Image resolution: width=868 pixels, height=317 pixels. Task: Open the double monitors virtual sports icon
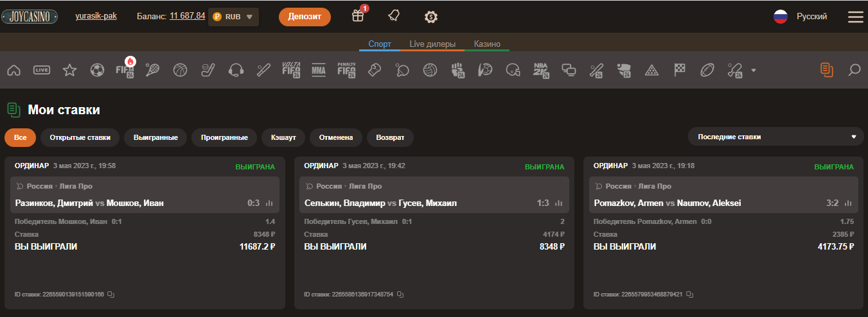(x=569, y=70)
